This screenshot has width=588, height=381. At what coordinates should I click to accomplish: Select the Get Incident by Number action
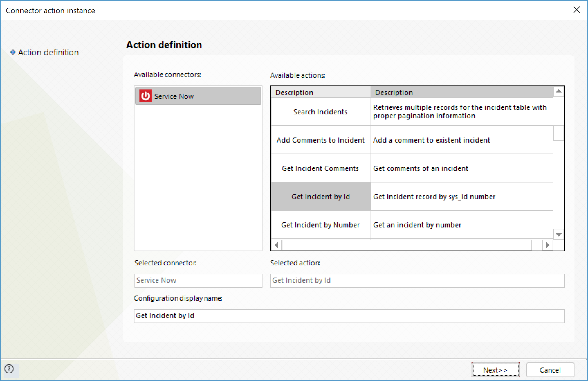point(321,225)
